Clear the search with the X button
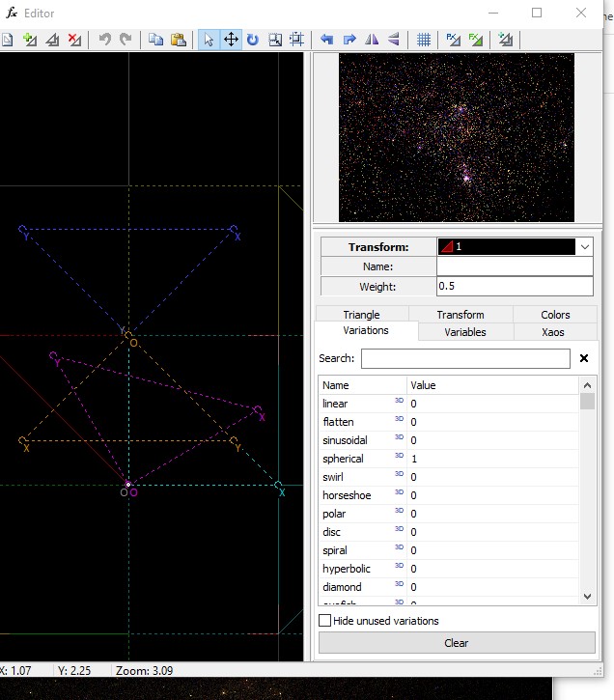The image size is (614, 700). click(x=584, y=358)
